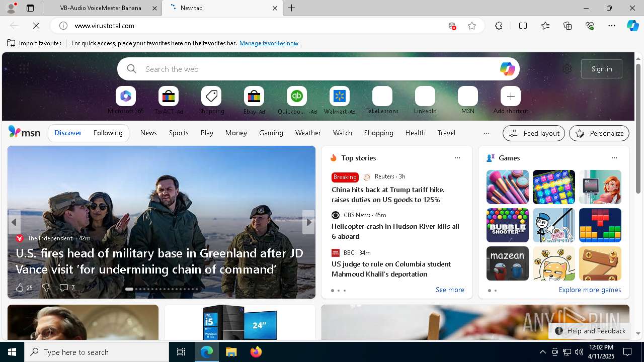Click See more top stories
Screen dimensions: 644x362
click(x=450, y=290)
